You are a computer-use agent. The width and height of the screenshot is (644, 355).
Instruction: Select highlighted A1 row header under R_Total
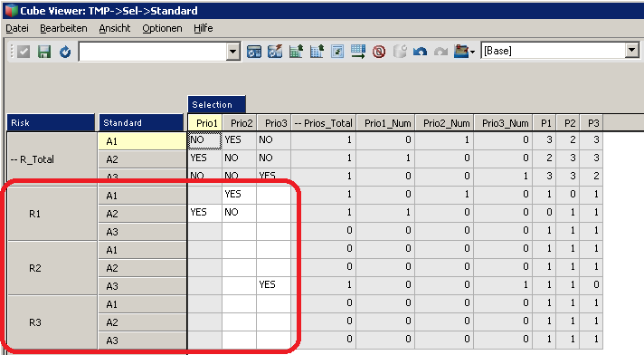coord(142,141)
